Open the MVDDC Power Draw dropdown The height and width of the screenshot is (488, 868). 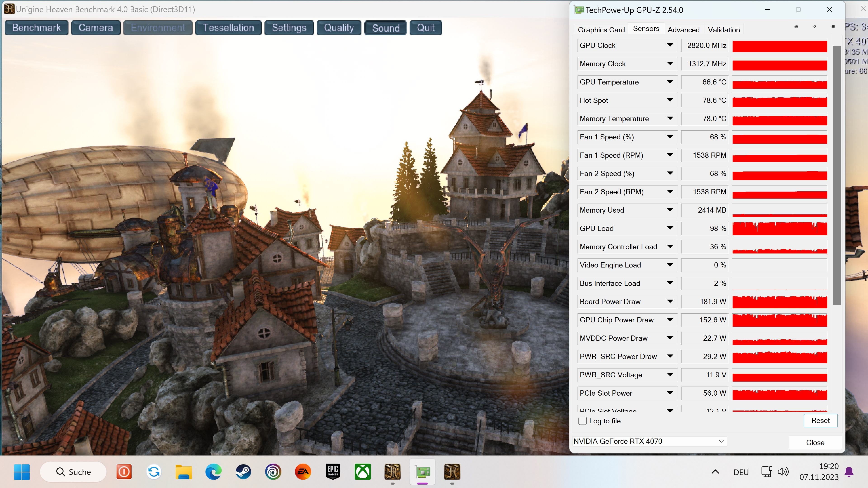coord(670,338)
